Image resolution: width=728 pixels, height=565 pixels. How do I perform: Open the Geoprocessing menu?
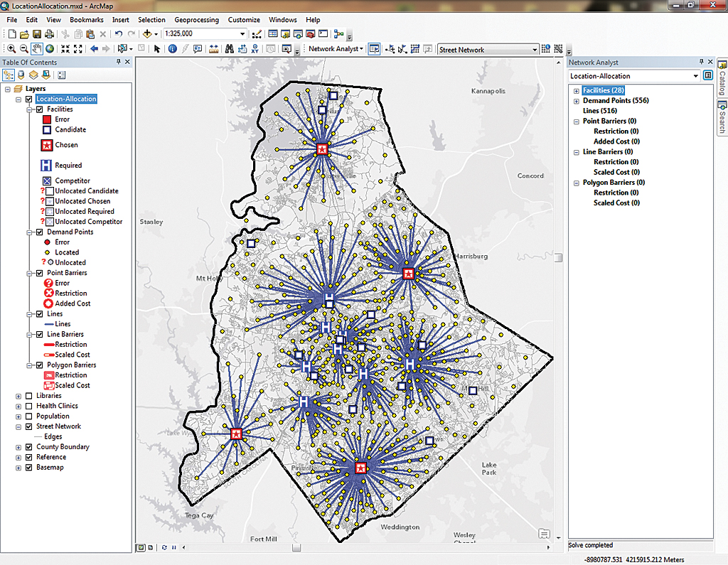pyautogui.click(x=196, y=20)
